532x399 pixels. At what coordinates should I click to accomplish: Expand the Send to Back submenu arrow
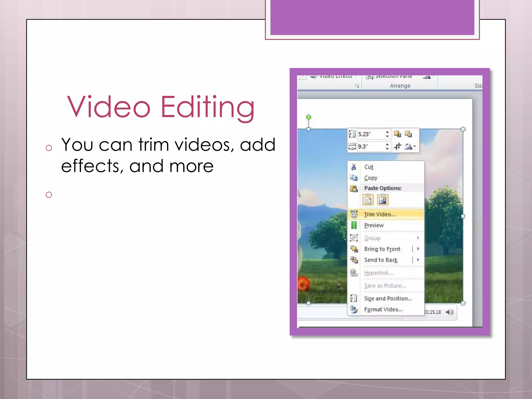pyautogui.click(x=418, y=260)
